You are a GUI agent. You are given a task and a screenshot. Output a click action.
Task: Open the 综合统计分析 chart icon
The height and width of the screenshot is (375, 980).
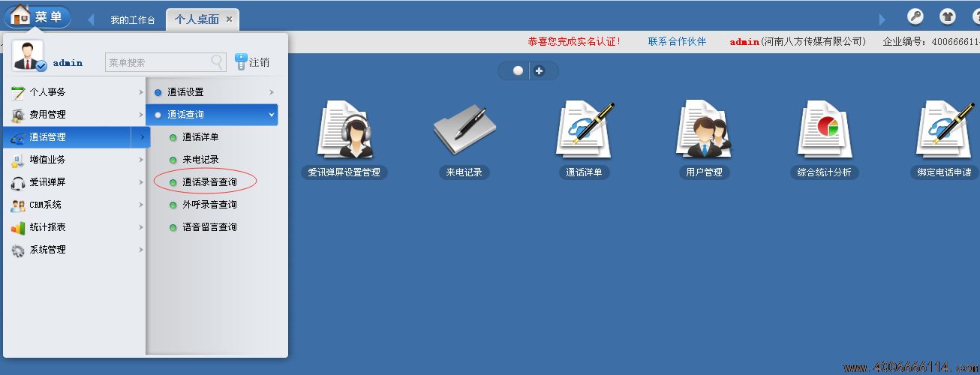[824, 130]
